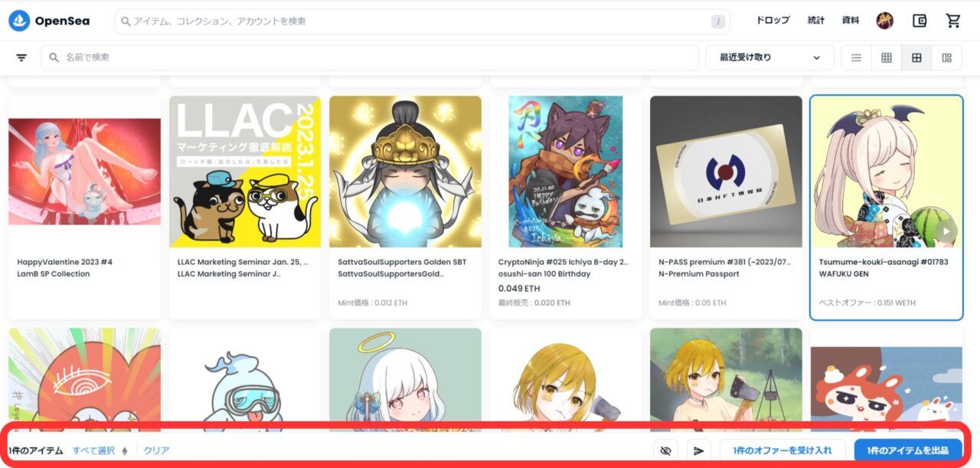Screen dimensions: 980x468
Task: Open CryptoNinja #025 Ichiya image
Action: click(566, 172)
